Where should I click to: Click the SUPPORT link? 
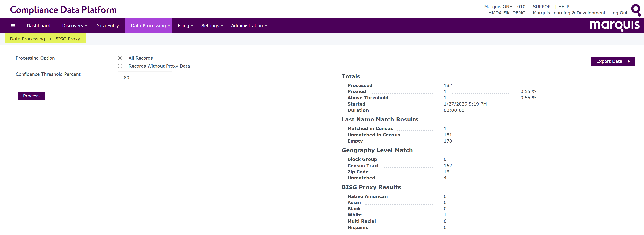543,7
